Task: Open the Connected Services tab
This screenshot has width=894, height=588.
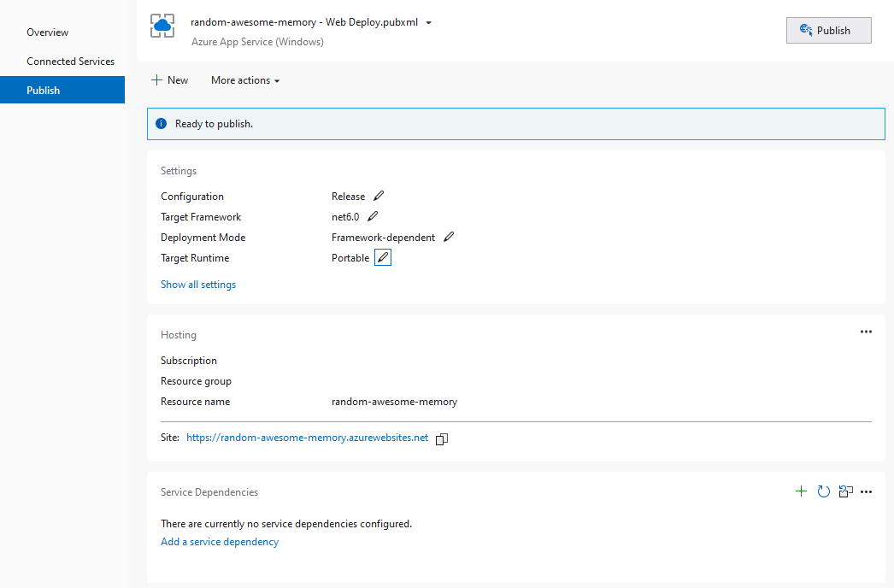Action: click(x=71, y=62)
